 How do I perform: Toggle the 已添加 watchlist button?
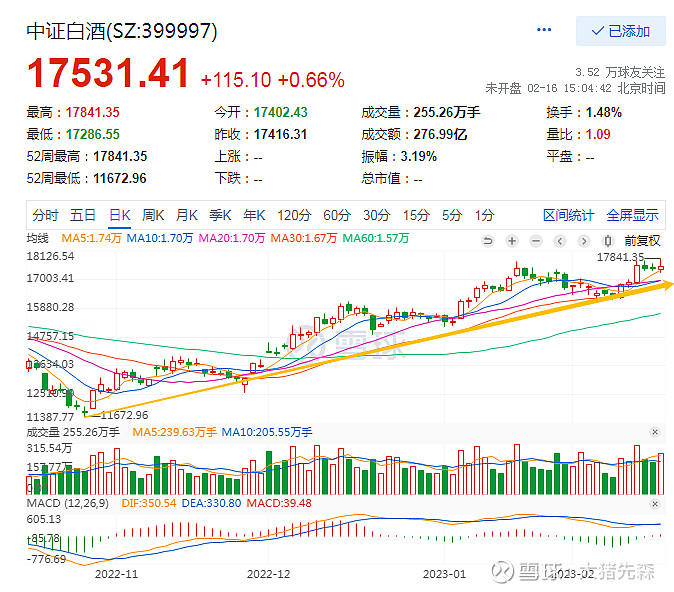pyautogui.click(x=620, y=31)
